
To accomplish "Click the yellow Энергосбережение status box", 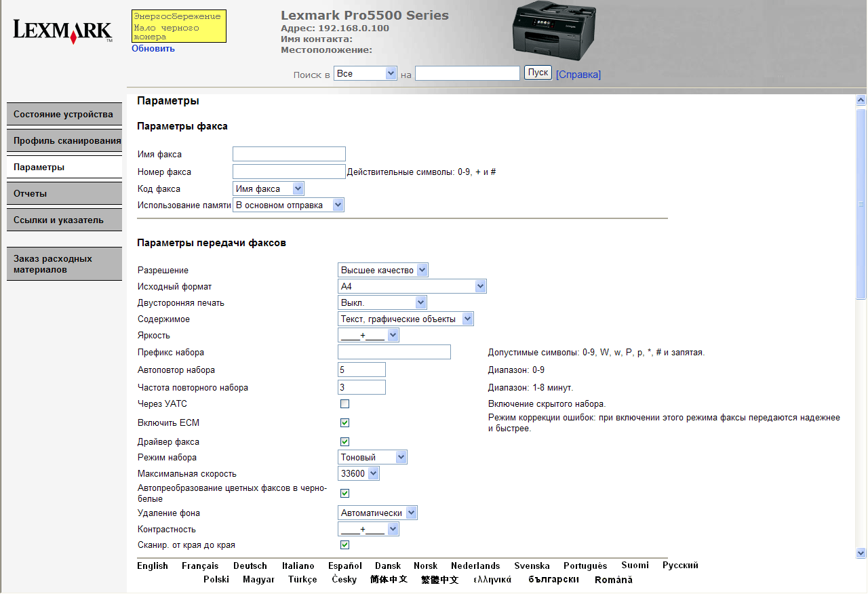I will click(x=179, y=26).
